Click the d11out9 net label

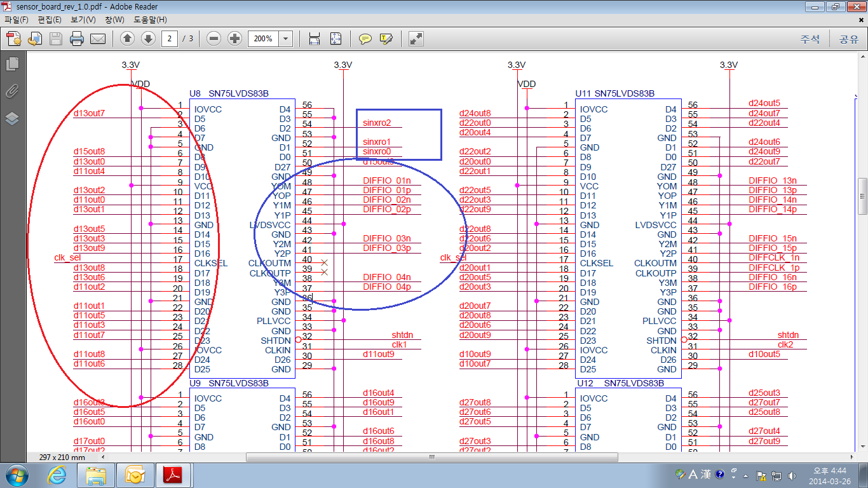[x=379, y=354]
